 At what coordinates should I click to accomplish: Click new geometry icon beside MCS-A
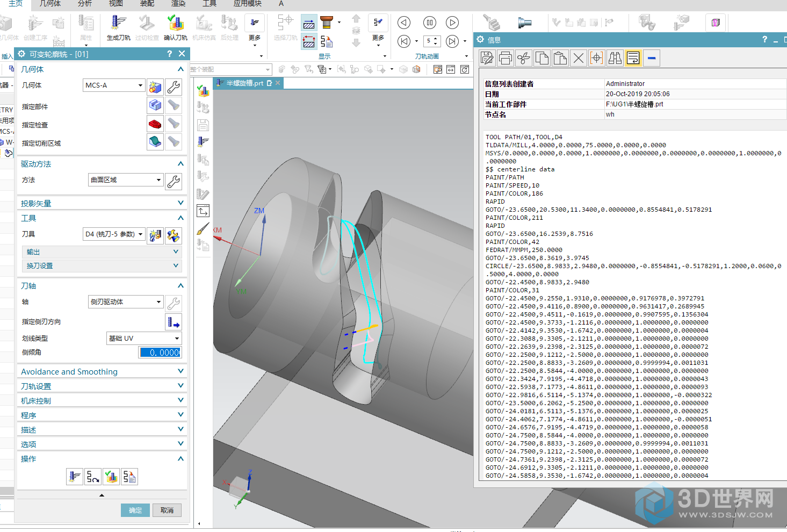pos(155,87)
